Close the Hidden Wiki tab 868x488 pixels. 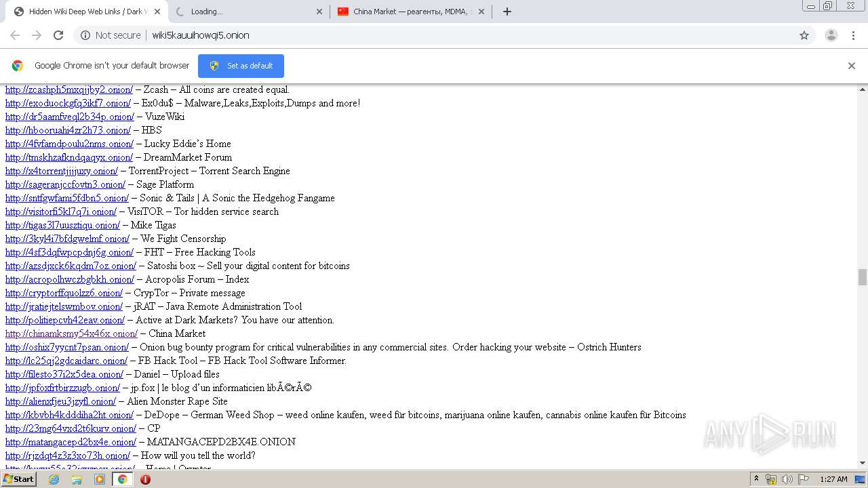click(157, 12)
